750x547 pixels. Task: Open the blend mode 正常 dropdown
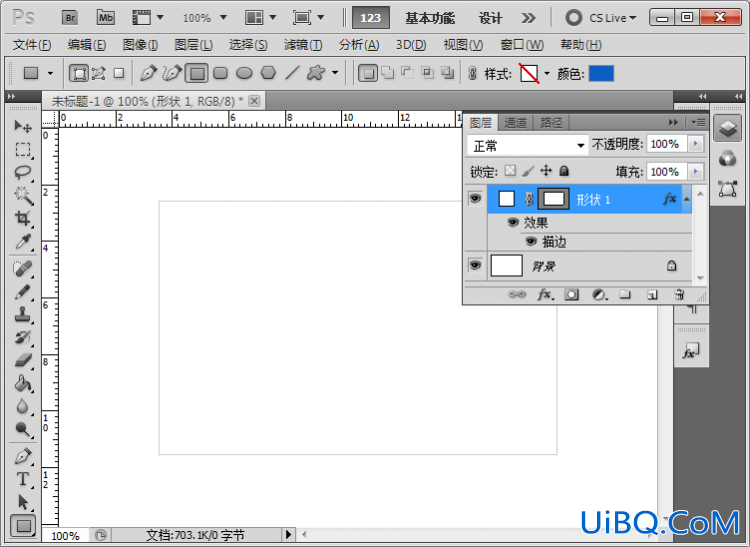(x=527, y=145)
